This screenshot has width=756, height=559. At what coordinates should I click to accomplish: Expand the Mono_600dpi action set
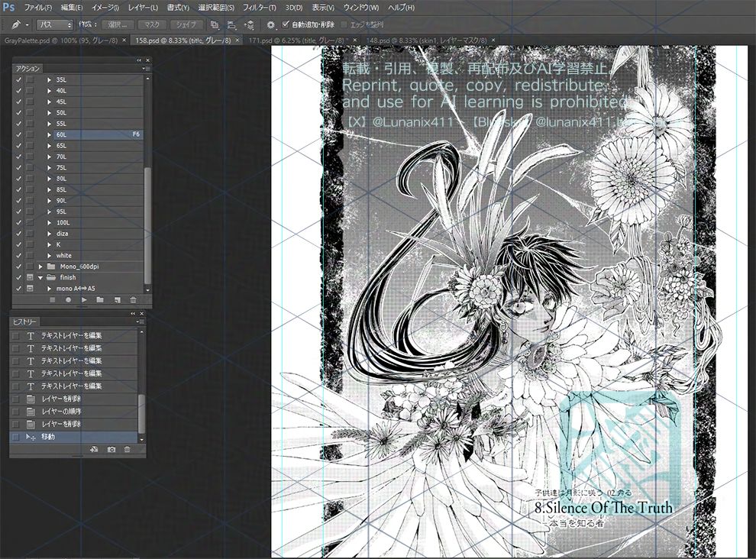pyautogui.click(x=40, y=267)
